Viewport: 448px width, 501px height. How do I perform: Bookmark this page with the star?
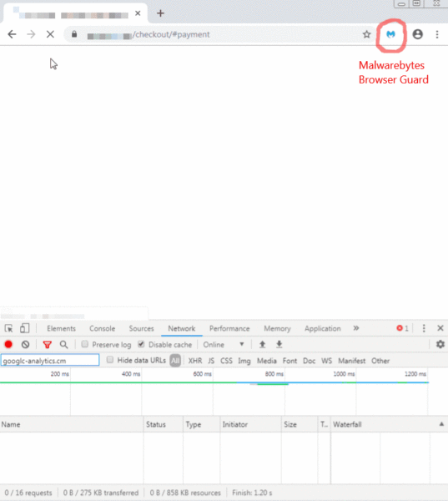366,34
